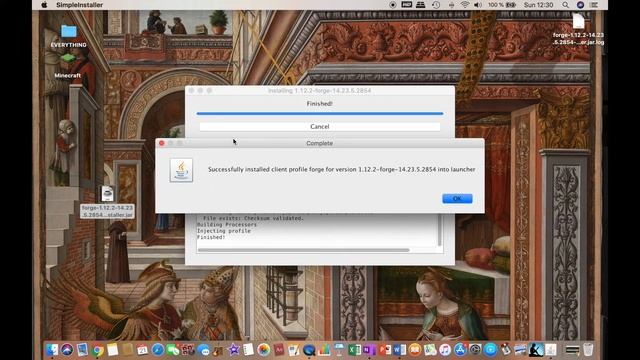Click the installer progress bar

[x=320, y=113]
